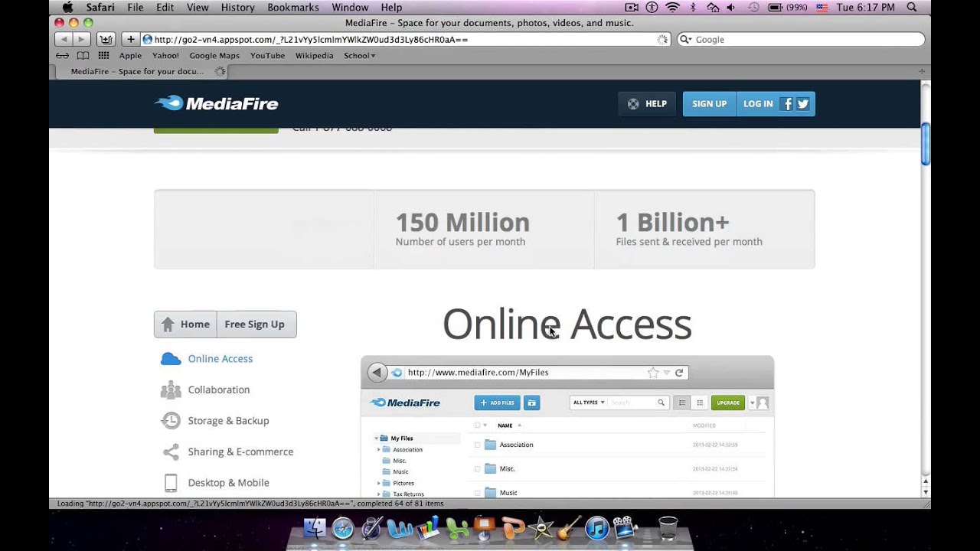Launch Microsoft Excel from the Dock
Viewport: 980px width, 551px height.
click(456, 528)
